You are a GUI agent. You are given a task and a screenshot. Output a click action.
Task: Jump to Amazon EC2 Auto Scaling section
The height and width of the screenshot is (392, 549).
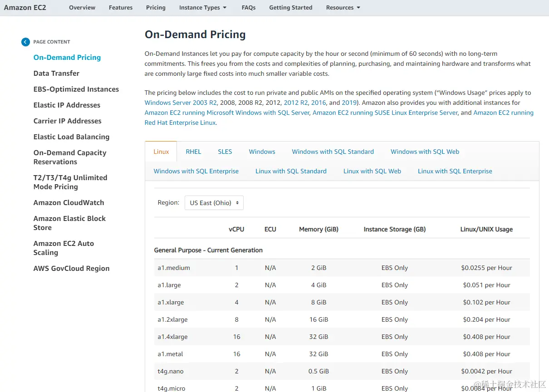click(x=64, y=248)
